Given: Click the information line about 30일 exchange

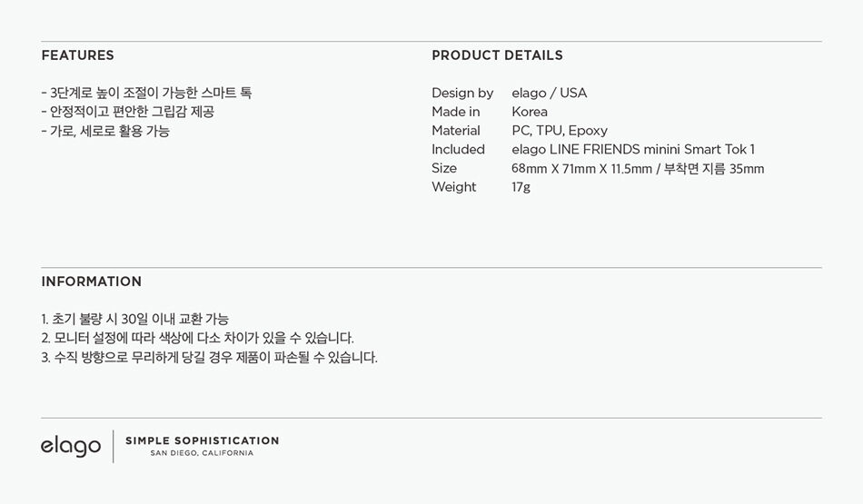Looking at the screenshot, I should pos(134,319).
